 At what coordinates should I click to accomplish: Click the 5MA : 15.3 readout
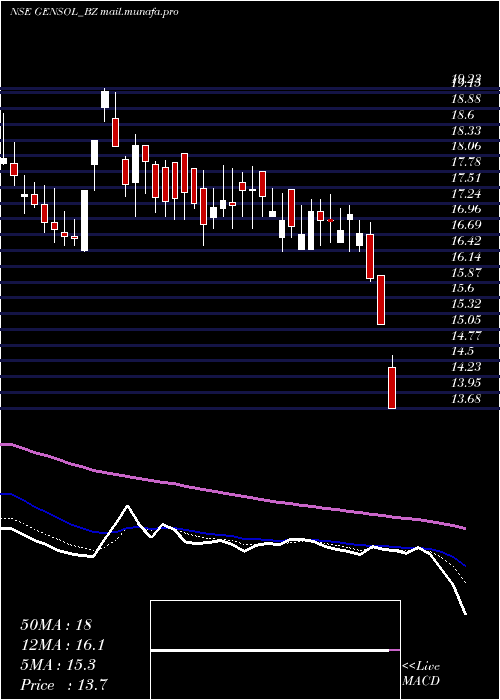[58, 665]
